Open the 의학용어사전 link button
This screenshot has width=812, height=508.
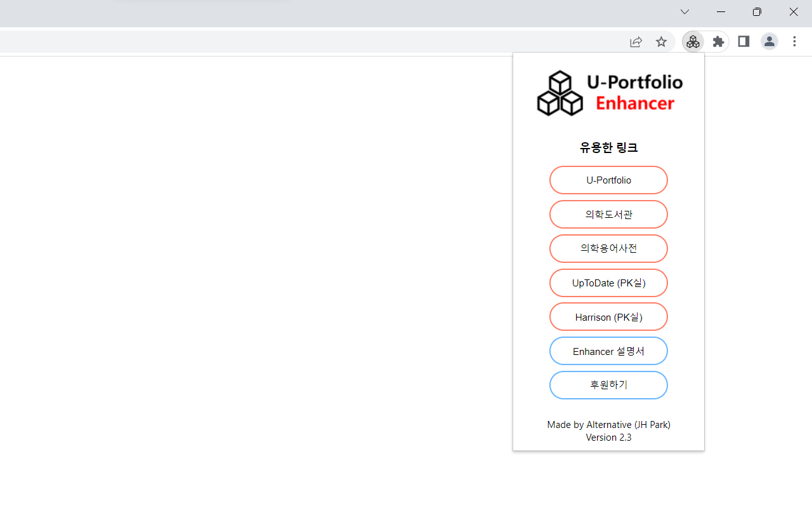(608, 249)
